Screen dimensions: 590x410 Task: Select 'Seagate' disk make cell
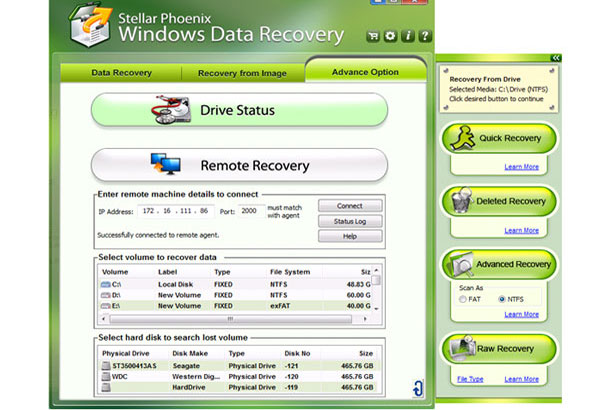pos(186,366)
